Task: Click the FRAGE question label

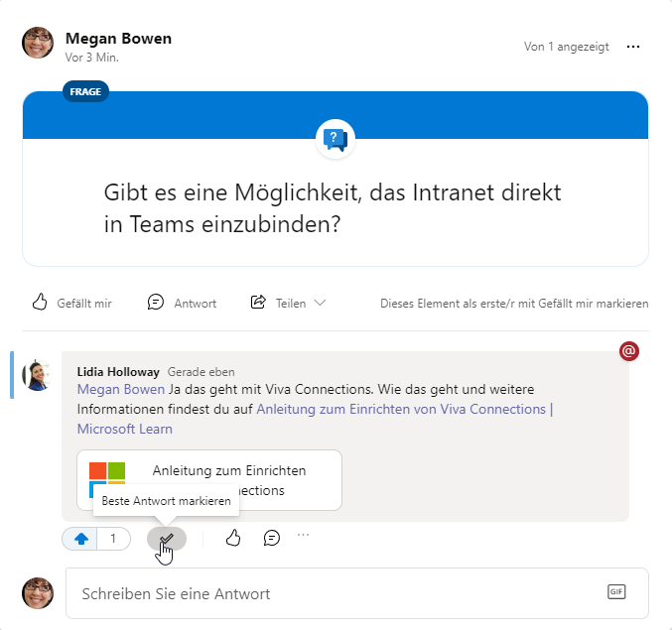Action: [x=85, y=91]
